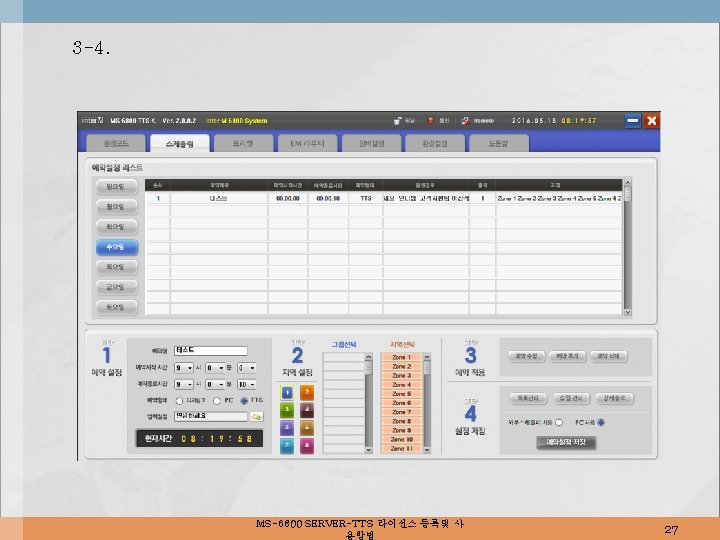Select the purple group 5 button
This screenshot has height=540, width=720.
click(287, 428)
